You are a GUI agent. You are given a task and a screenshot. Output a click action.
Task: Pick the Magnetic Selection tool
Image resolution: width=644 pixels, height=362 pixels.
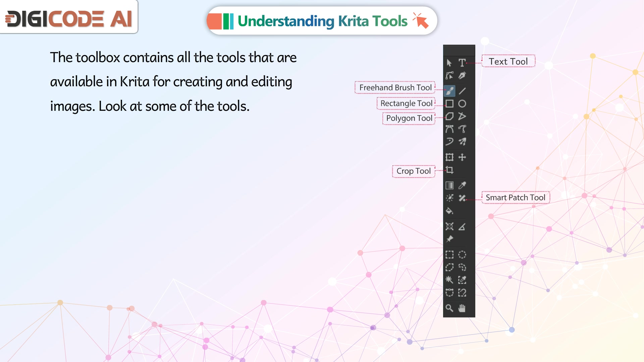[x=462, y=292]
